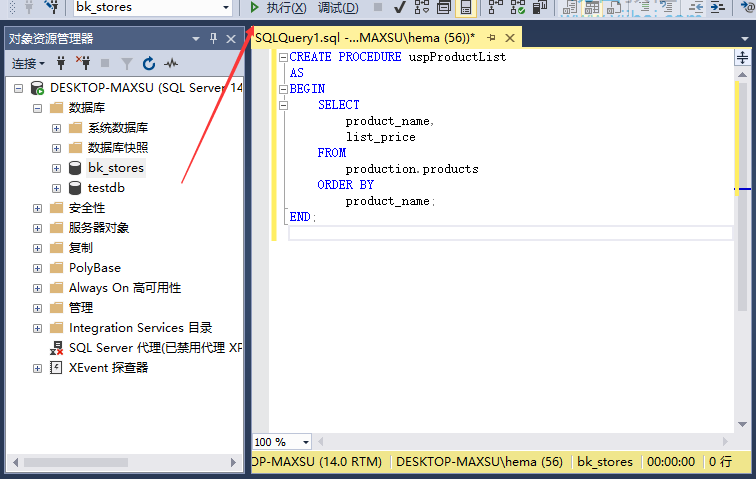Image resolution: width=756 pixels, height=479 pixels.
Task: Collapse the SELECT statement outline
Action: coord(284,105)
